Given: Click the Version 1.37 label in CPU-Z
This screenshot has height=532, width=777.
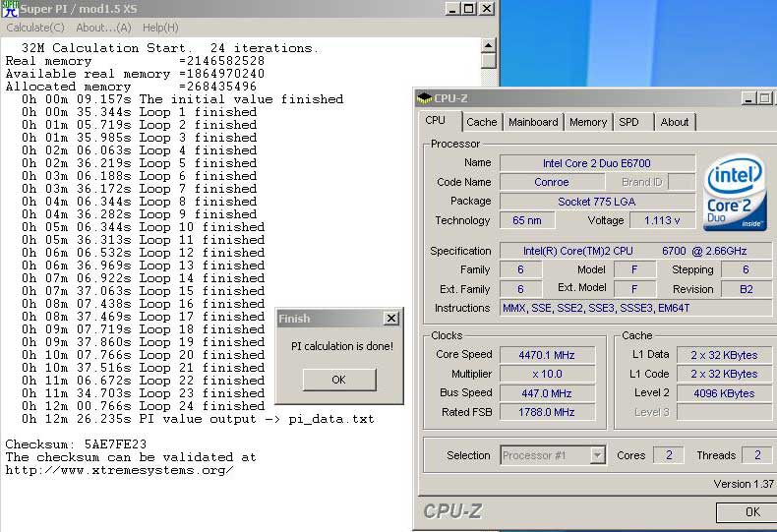Looking at the screenshot, I should pos(744,484).
